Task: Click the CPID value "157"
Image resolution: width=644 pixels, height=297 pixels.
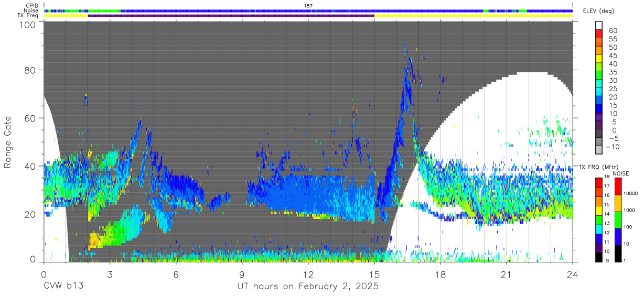Action: tap(308, 6)
